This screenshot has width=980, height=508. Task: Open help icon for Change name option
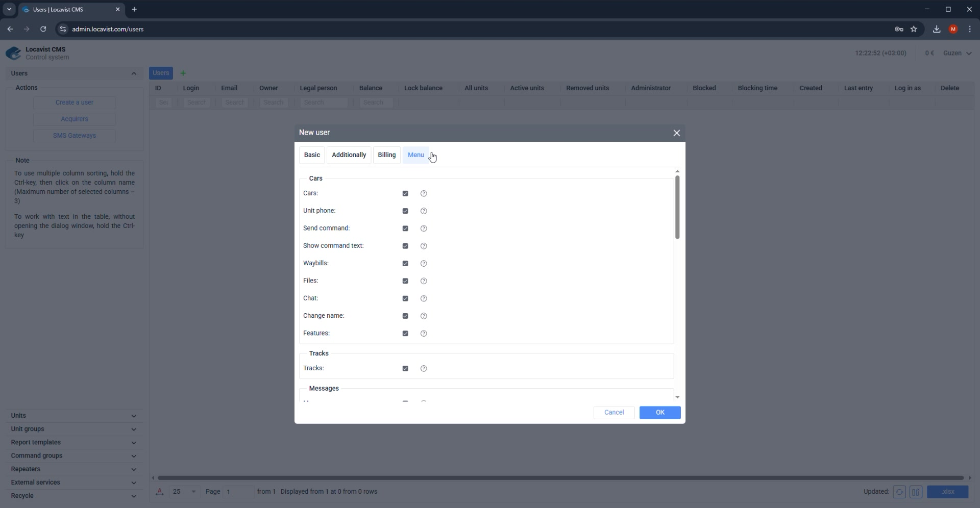(424, 316)
